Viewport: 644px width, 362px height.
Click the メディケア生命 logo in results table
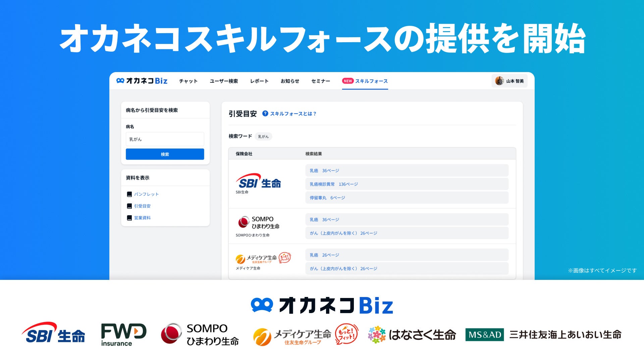(x=263, y=258)
